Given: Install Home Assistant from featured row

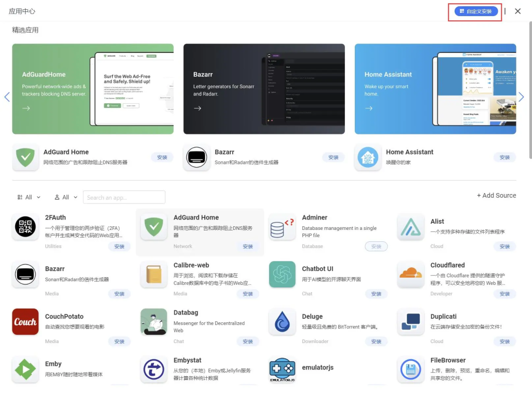Looking at the screenshot, I should [505, 157].
